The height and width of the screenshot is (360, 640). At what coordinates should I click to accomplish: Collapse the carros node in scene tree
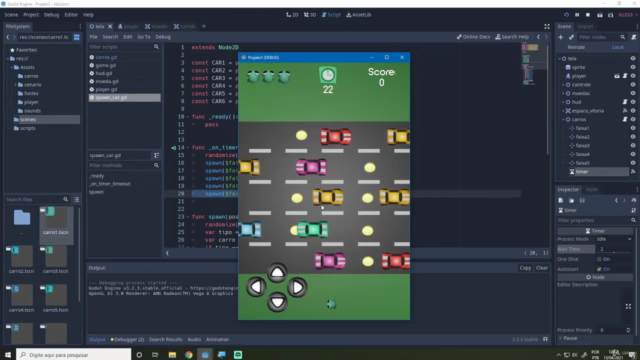(x=563, y=120)
